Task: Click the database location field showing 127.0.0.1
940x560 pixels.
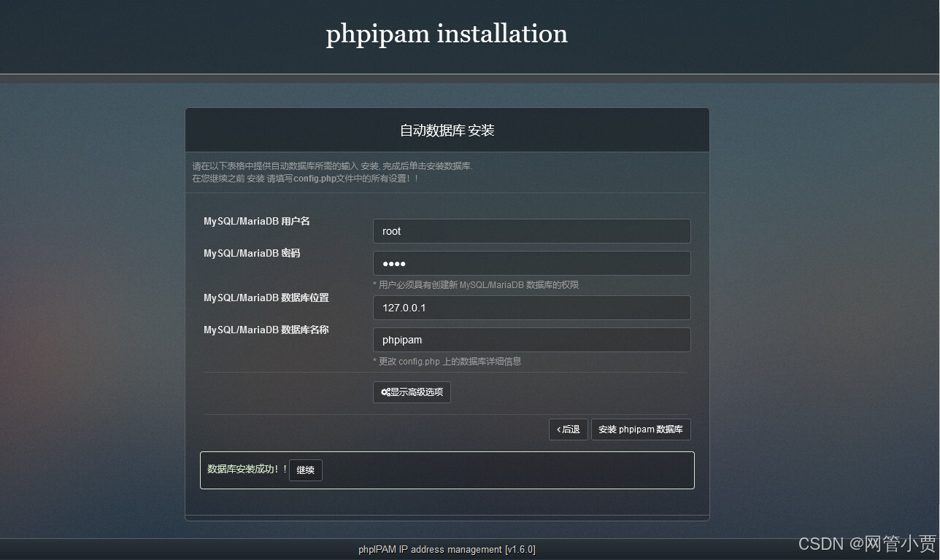Action: point(531,308)
